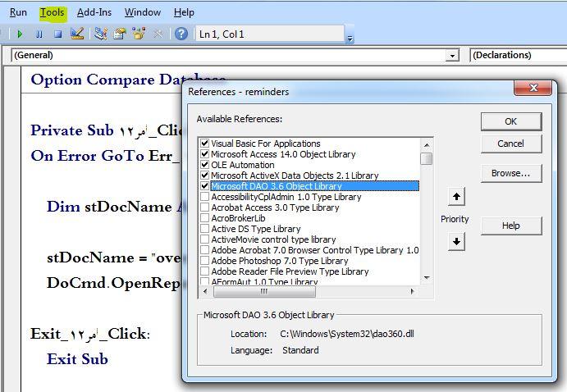The image size is (567, 392).
Task: Open the Window menu
Action: [143, 12]
